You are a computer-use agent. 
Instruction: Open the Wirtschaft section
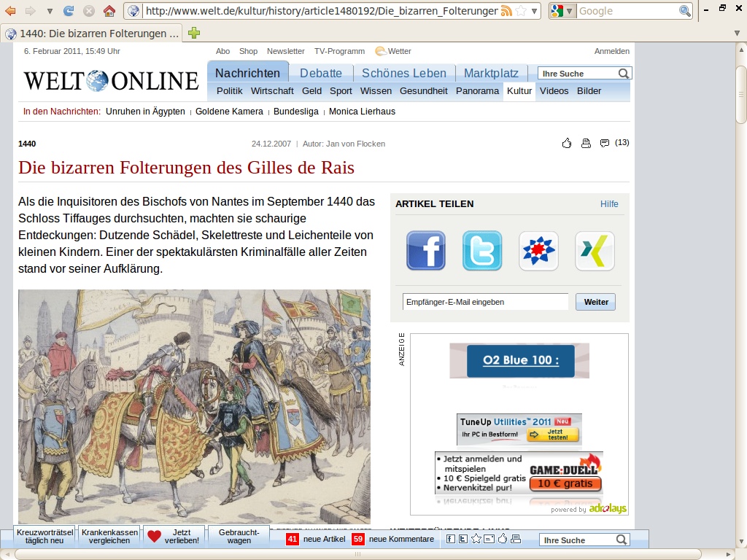[x=273, y=91]
